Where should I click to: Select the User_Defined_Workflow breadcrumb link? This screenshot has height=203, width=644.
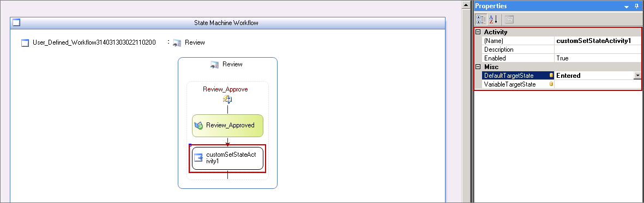94,42
